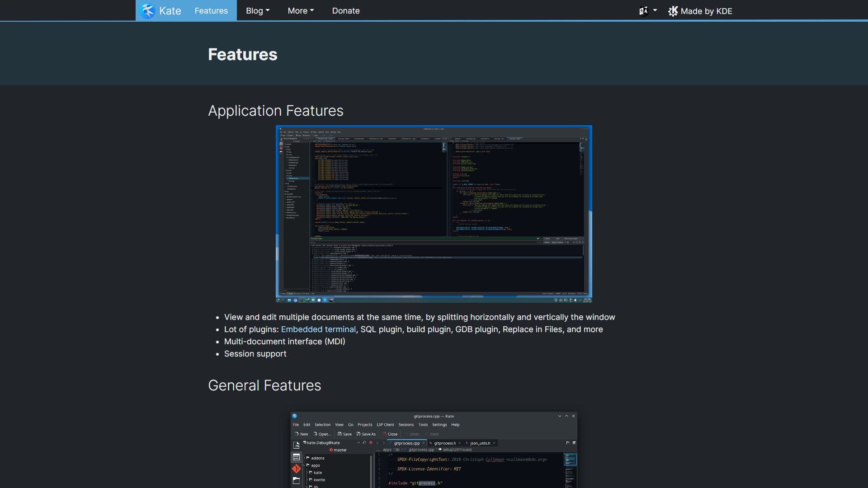Screen dimensions: 868x488
Task: Open LSP Client menu in Kate screenshot
Action: pyautogui.click(x=385, y=425)
